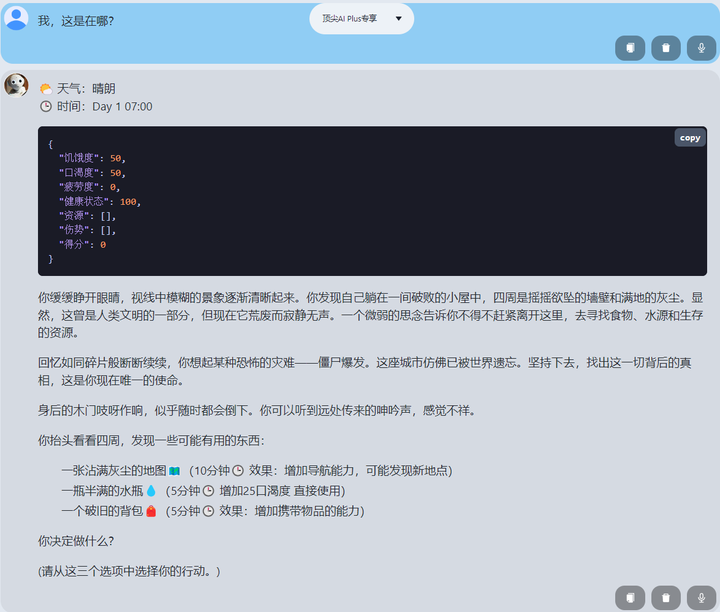Click the user message text "我,这是在哪?"
This screenshot has width=720, height=612.
tap(76, 21)
